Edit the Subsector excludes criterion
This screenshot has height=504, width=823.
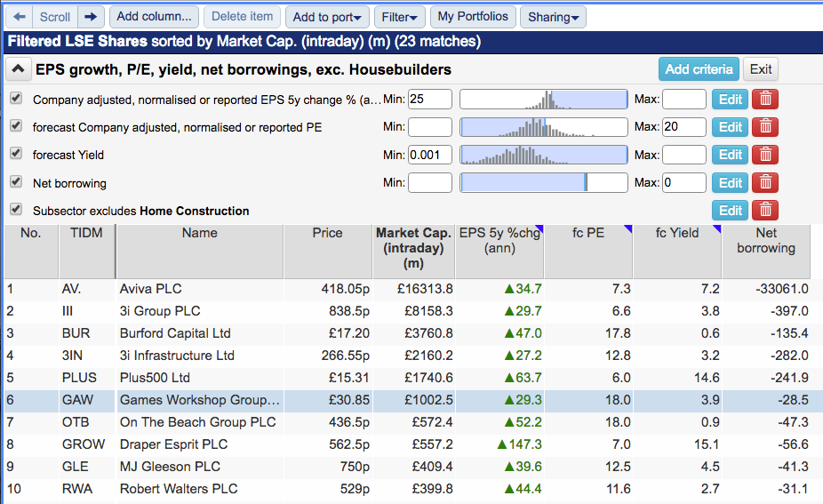730,211
